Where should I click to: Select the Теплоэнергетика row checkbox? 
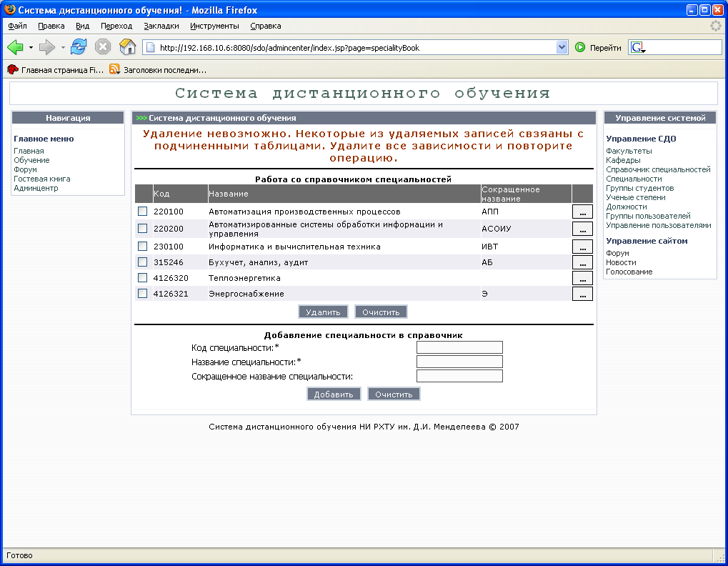143,278
